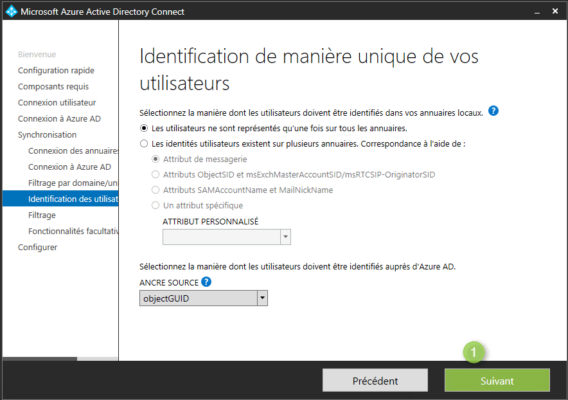Screen dimensions: 568x400
Task: Go to Filtrage step in sidebar
Action: tap(42, 215)
